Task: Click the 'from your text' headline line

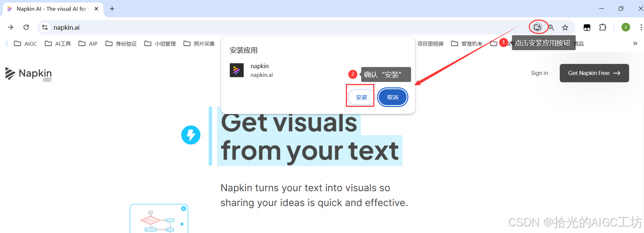Action: pyautogui.click(x=310, y=150)
